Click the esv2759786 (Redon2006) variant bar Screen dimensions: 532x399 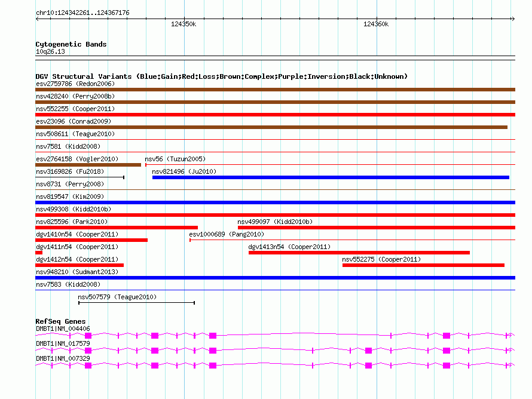pyautogui.click(x=275, y=90)
